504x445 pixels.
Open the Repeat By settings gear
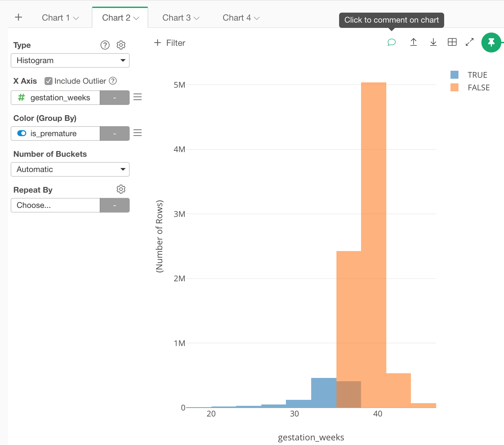[x=121, y=189]
